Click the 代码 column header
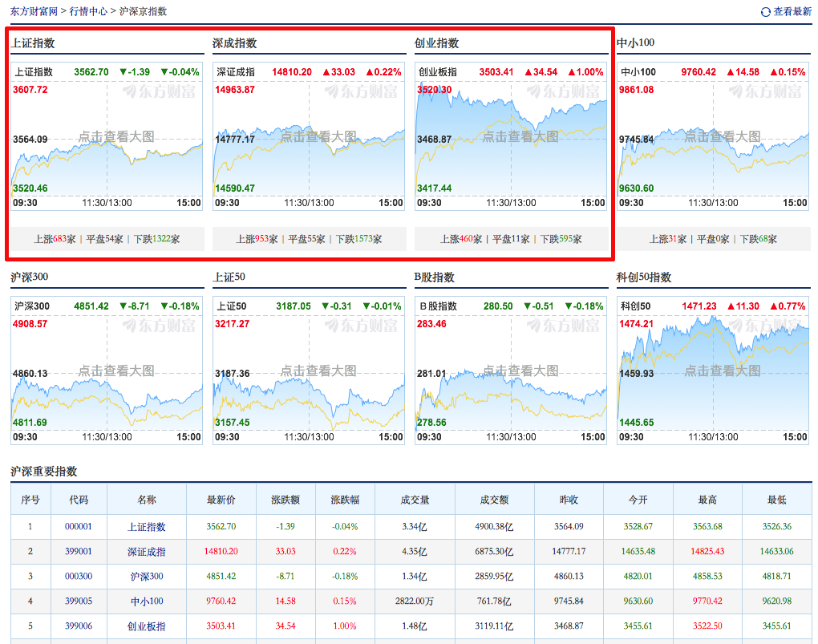 point(79,500)
